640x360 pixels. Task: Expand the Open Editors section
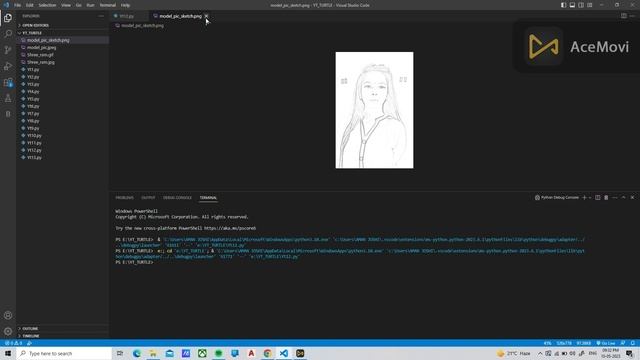click(x=62, y=25)
